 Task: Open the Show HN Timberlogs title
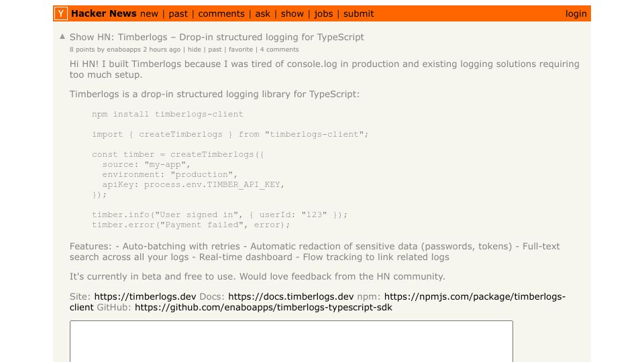click(217, 37)
